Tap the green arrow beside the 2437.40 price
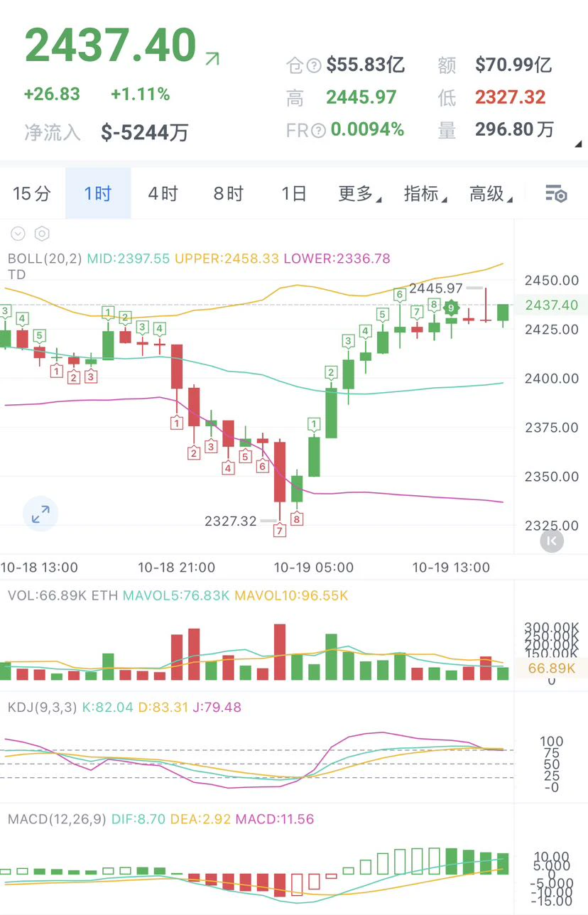Viewport: 588px width, 915px height. click(212, 58)
